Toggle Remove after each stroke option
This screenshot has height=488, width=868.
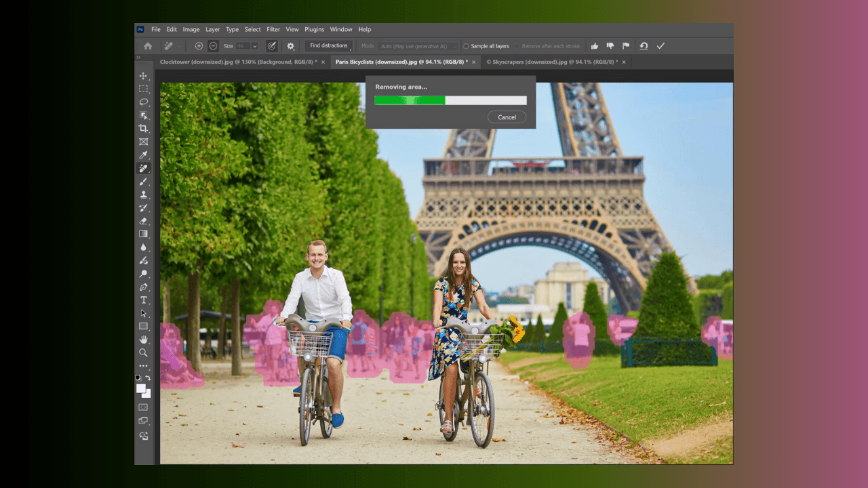pos(518,45)
